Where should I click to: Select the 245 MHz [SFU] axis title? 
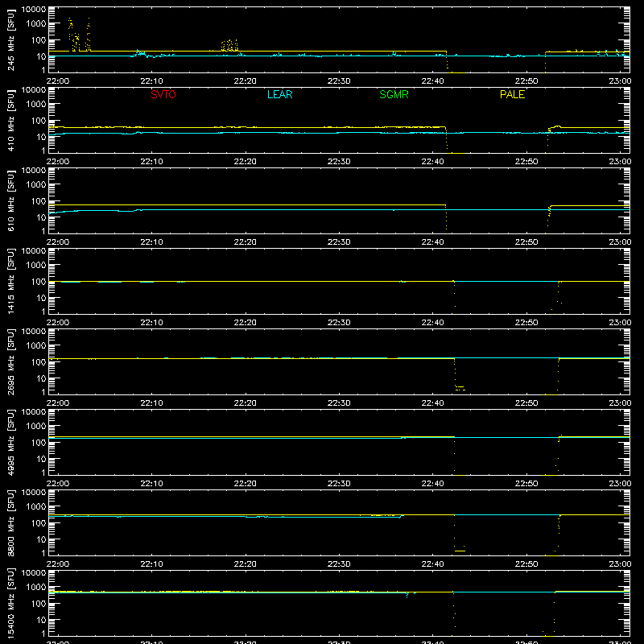tap(10, 40)
